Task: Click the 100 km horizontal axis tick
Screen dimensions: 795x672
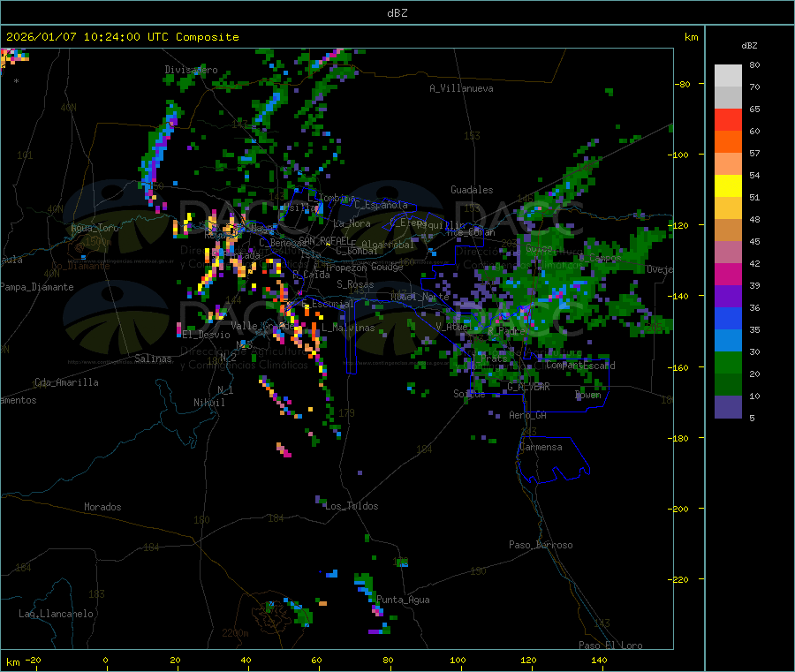Action: point(458,660)
